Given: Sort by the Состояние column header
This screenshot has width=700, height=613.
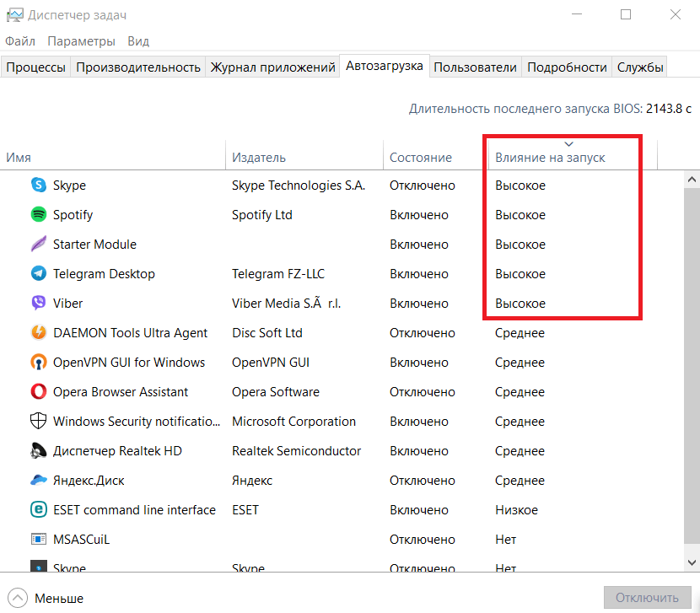Looking at the screenshot, I should [421, 158].
